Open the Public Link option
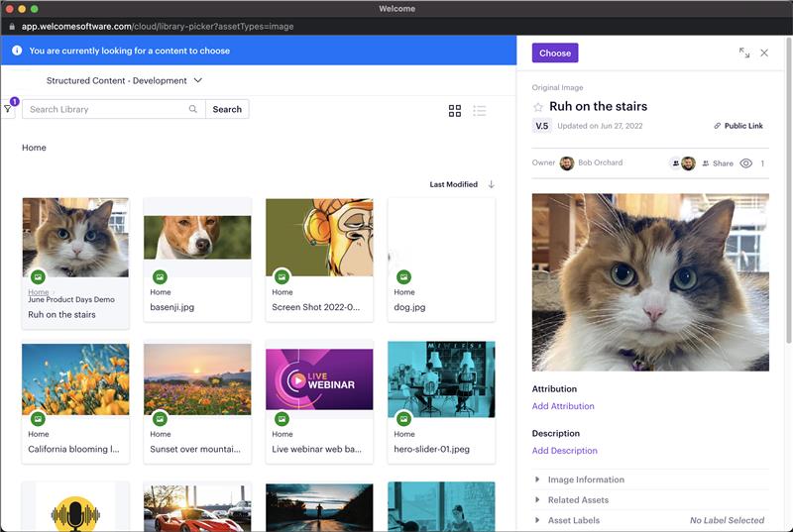This screenshot has height=532, width=793. (x=737, y=126)
